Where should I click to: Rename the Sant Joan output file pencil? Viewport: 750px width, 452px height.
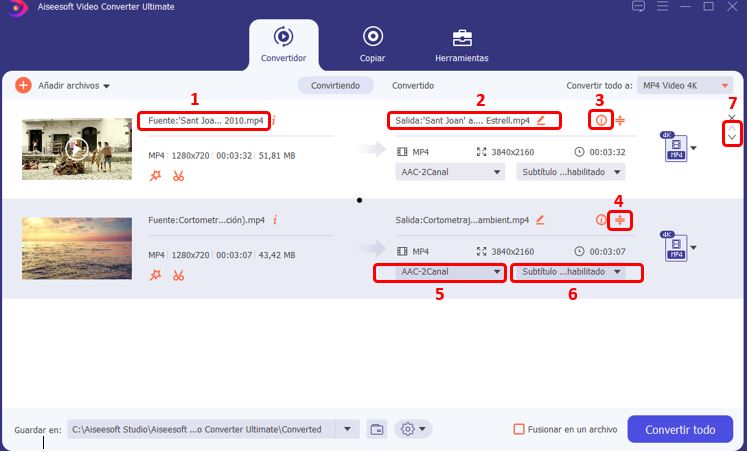(541, 121)
